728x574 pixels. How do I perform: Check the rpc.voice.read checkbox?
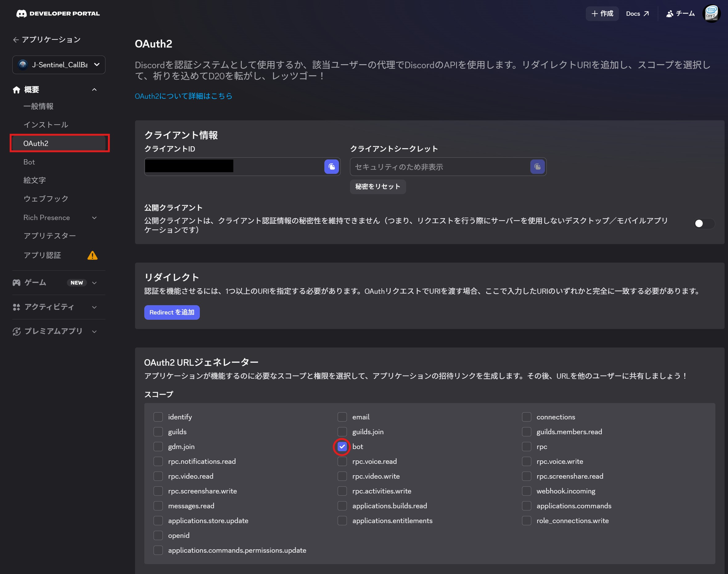tap(342, 461)
